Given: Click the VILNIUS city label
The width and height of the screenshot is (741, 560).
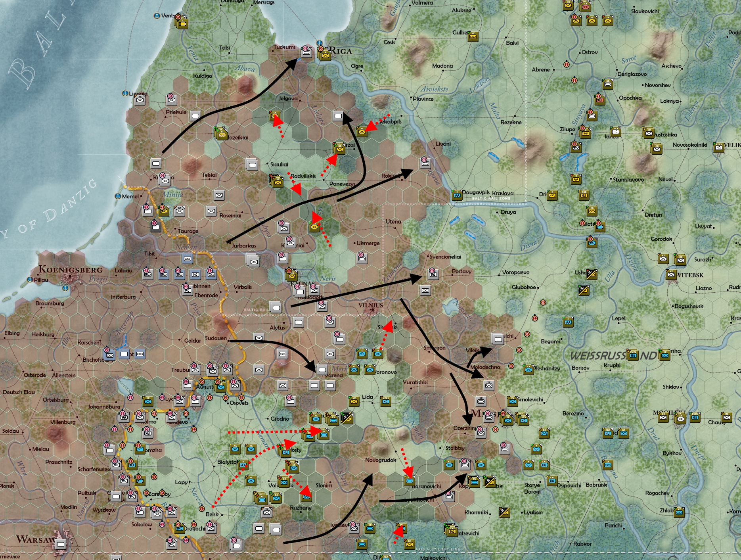Looking at the screenshot, I should pyautogui.click(x=371, y=305).
